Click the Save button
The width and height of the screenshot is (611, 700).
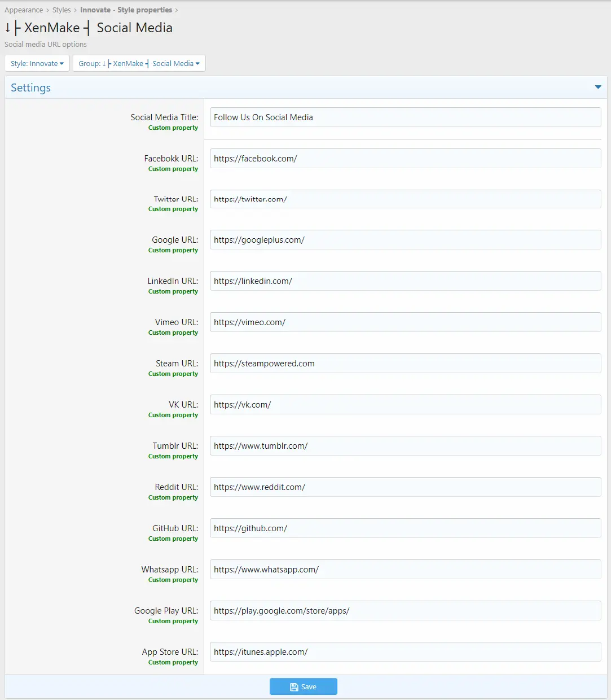click(x=304, y=686)
